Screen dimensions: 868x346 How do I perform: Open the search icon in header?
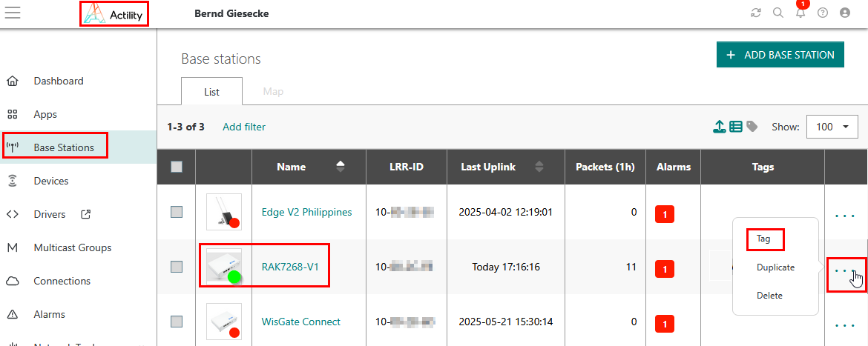click(x=777, y=13)
